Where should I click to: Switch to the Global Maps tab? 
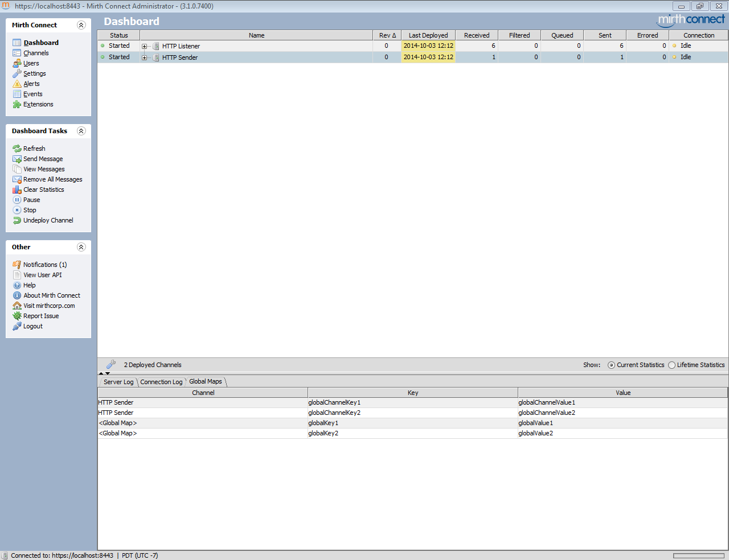pos(206,381)
